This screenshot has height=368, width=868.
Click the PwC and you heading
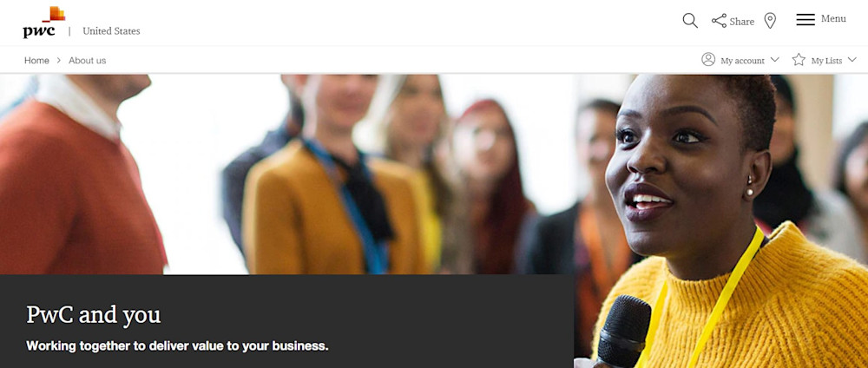(x=94, y=315)
